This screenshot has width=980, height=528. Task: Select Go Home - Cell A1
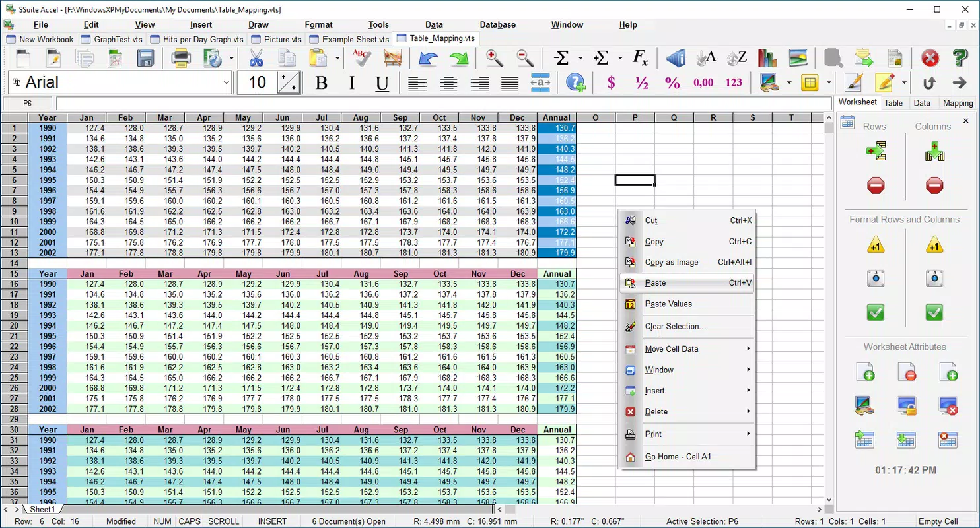tap(687, 457)
